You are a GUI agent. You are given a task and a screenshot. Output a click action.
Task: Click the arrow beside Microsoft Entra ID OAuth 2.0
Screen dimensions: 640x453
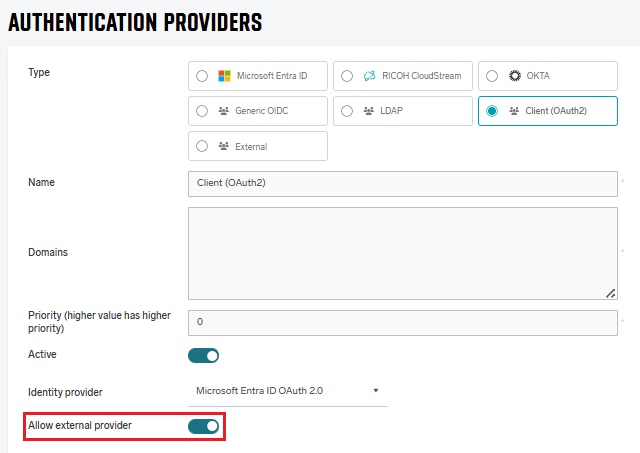tap(376, 390)
